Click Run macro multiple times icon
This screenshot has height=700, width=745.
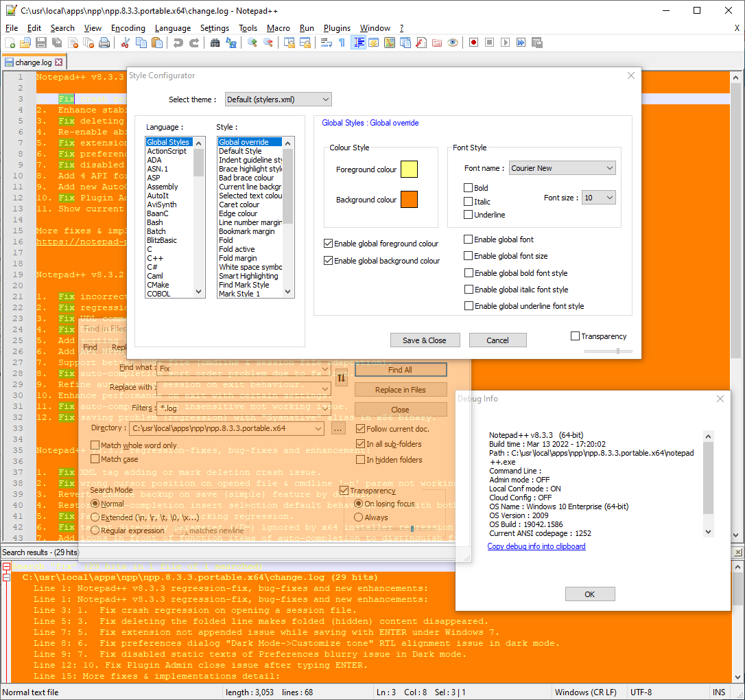521,43
